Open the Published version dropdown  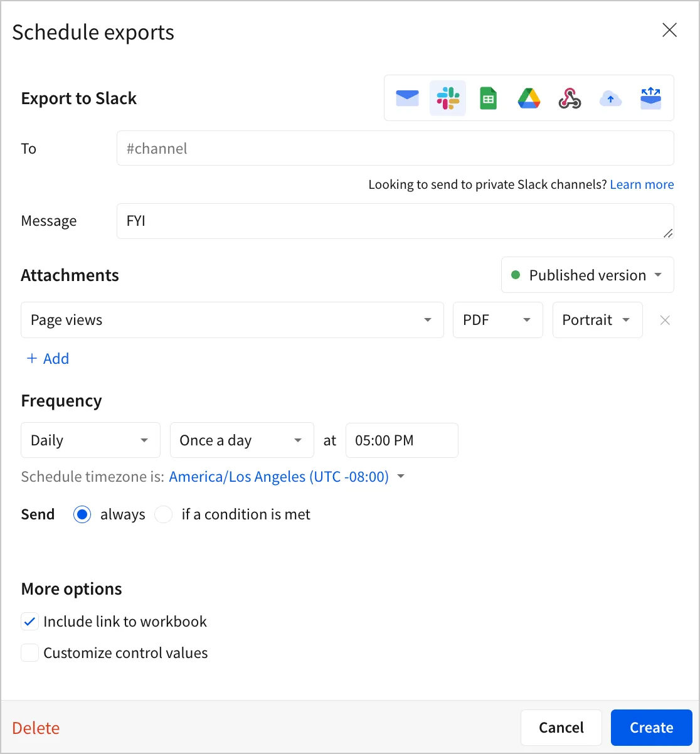tap(587, 275)
